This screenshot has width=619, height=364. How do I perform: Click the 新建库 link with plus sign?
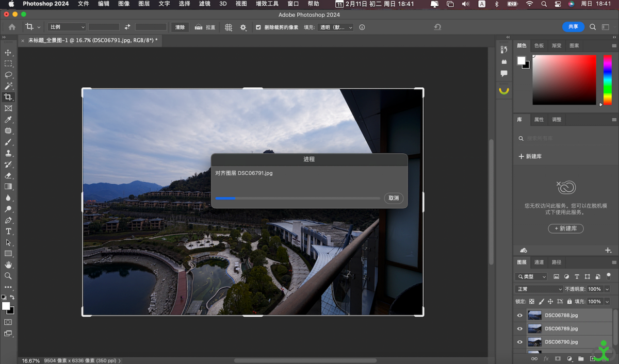click(x=530, y=156)
